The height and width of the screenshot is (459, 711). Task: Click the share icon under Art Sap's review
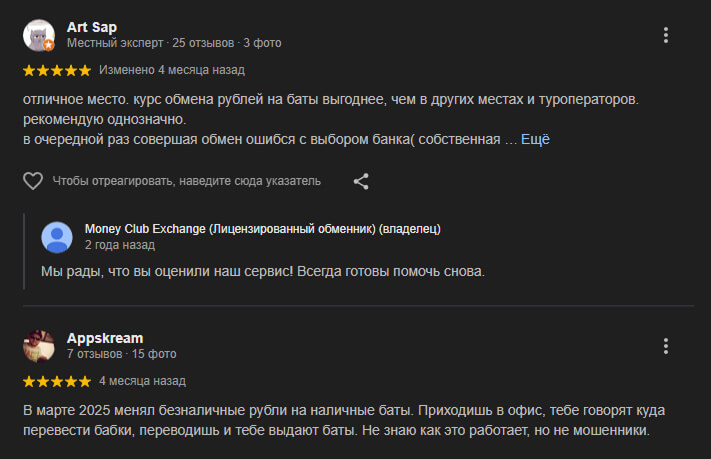point(361,181)
